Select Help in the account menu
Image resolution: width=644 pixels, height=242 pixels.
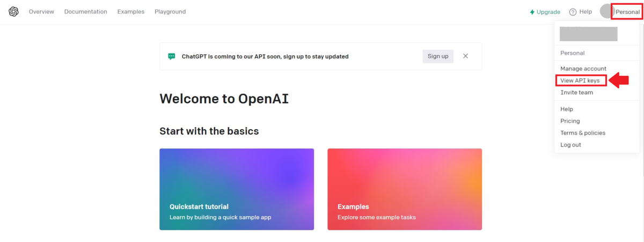coord(567,109)
